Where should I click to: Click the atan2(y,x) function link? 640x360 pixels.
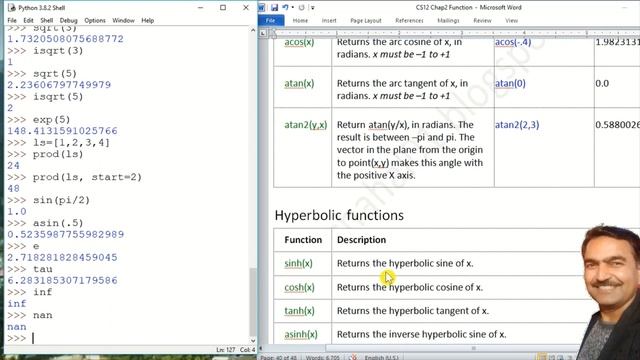[306, 125]
